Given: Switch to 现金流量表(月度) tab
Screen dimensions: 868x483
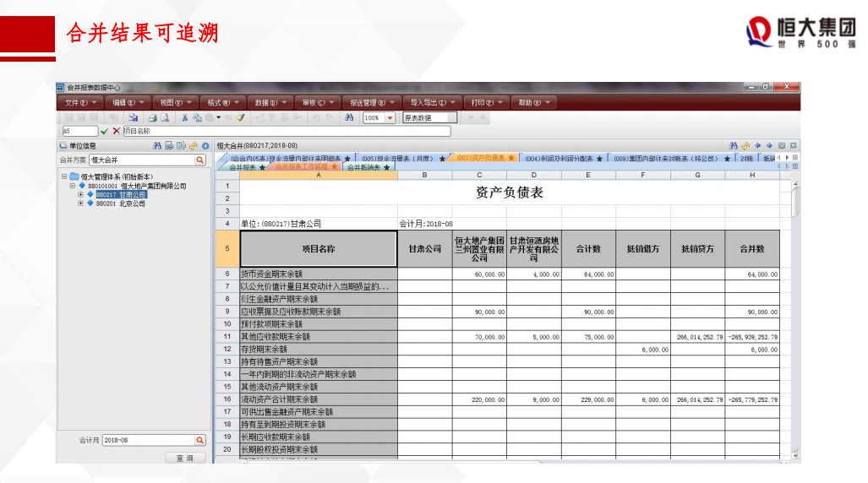Looking at the screenshot, I should [402, 158].
